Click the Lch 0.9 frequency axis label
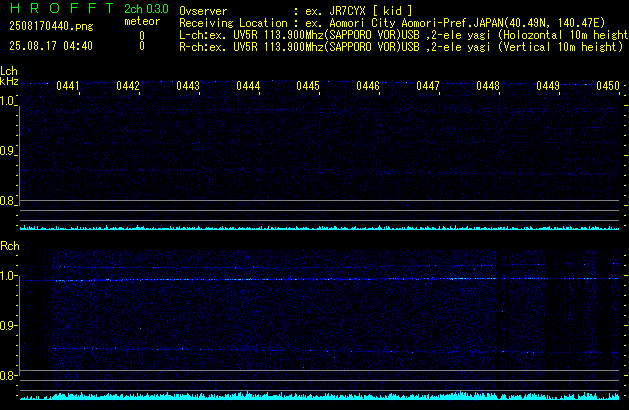This screenshot has width=629, height=410. [7, 151]
